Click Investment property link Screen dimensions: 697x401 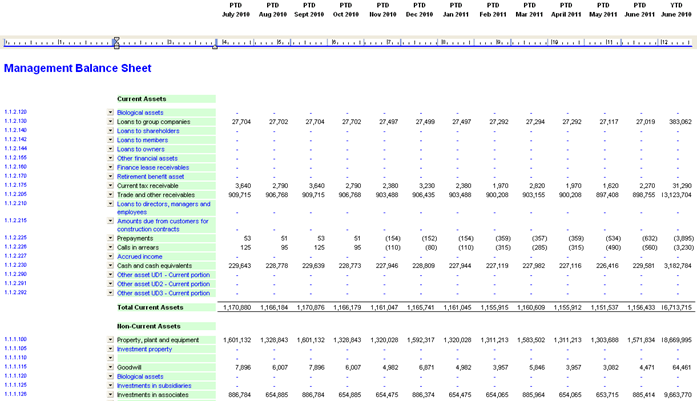click(x=144, y=349)
